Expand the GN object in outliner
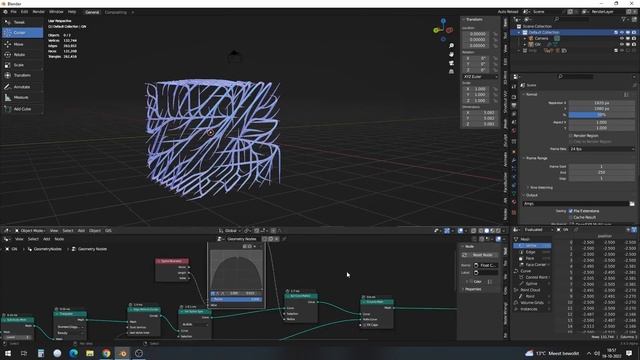This screenshot has width=640, height=360. (x=525, y=44)
